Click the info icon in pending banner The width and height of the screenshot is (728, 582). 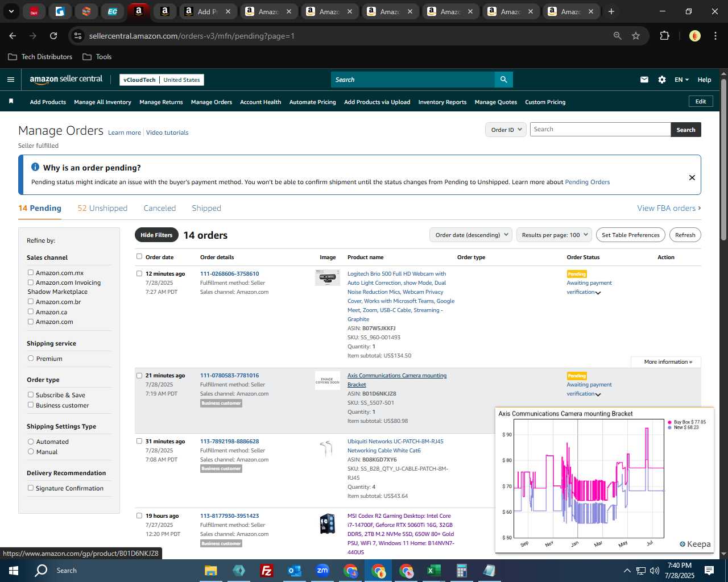[35, 167]
